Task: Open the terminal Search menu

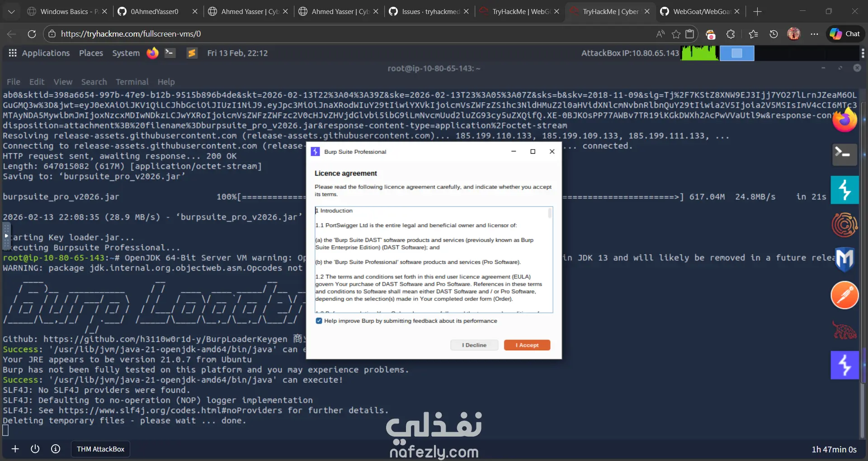Action: pos(94,82)
